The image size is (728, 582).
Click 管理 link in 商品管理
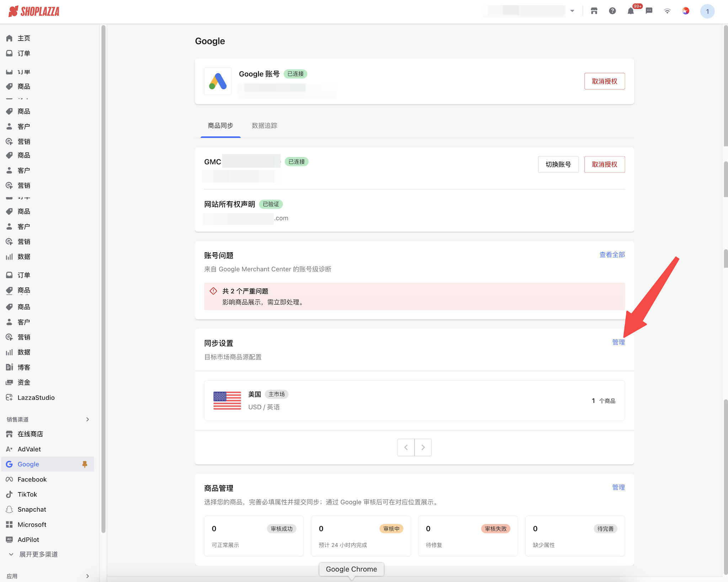tap(618, 487)
